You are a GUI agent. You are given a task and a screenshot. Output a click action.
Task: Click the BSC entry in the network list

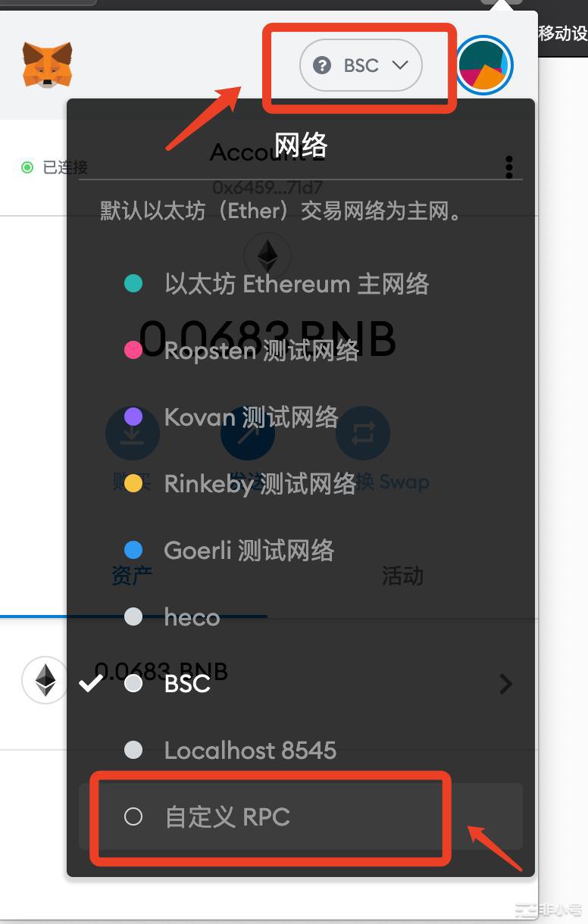pyautogui.click(x=187, y=683)
